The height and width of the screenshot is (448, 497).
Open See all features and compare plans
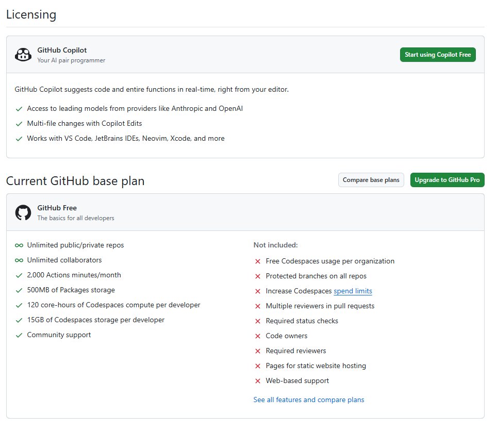coord(309,400)
